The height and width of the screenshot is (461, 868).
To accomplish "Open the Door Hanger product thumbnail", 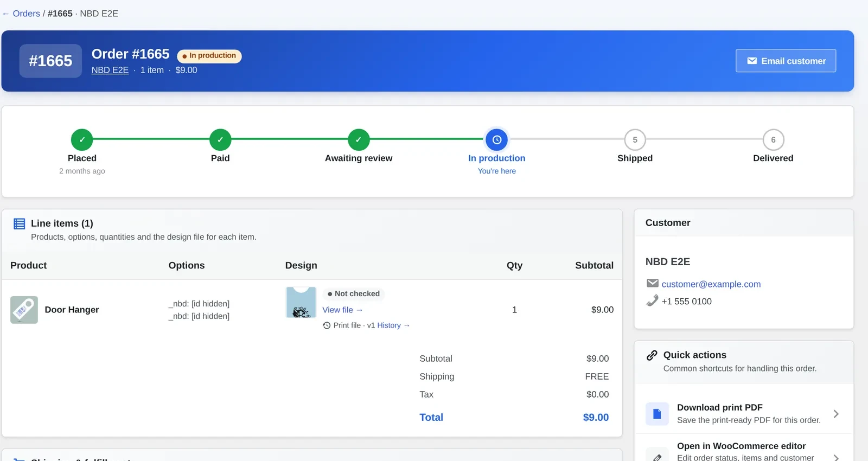I will 24,310.
